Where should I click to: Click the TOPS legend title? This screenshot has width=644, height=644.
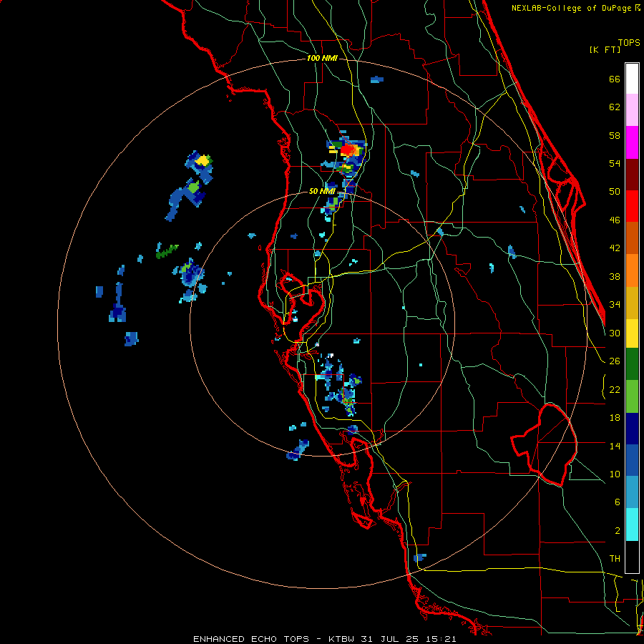pos(629,42)
